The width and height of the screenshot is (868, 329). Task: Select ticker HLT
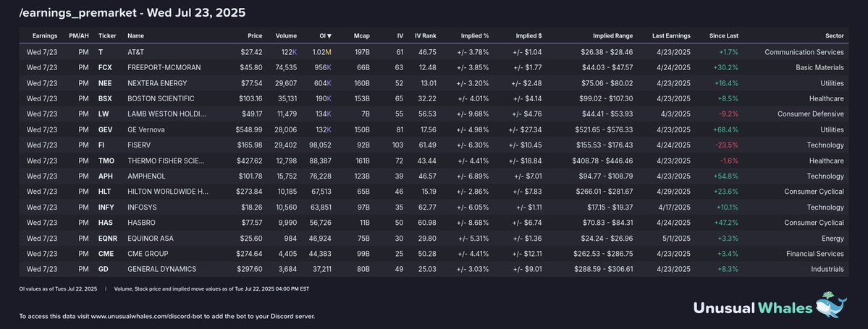pyautogui.click(x=105, y=192)
